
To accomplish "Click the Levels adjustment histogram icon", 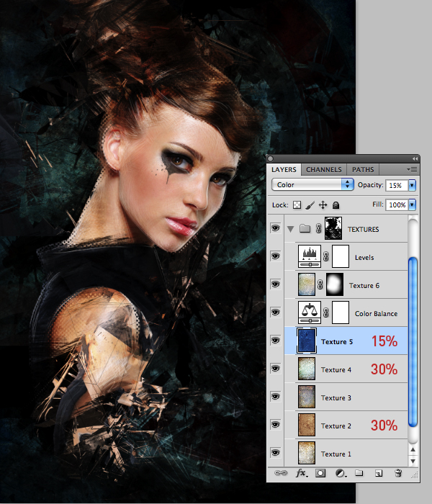I will pyautogui.click(x=310, y=256).
